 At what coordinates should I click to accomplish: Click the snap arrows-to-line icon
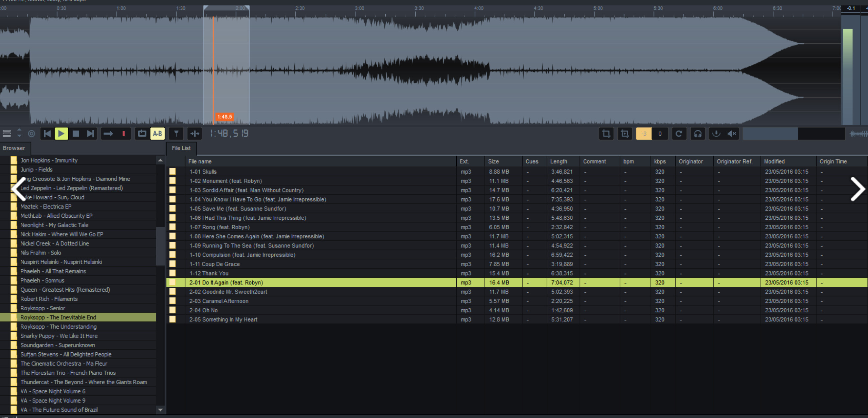pyautogui.click(x=195, y=134)
